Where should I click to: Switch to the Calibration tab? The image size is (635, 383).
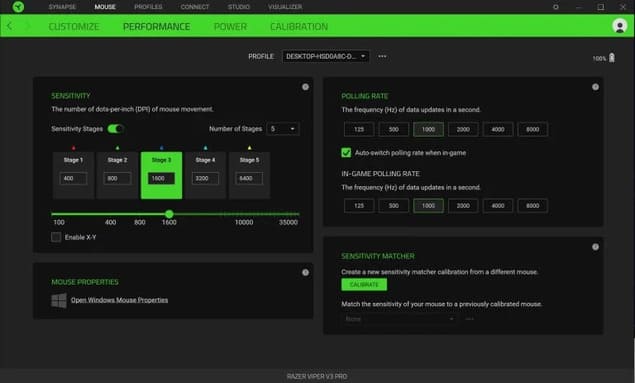(299, 26)
